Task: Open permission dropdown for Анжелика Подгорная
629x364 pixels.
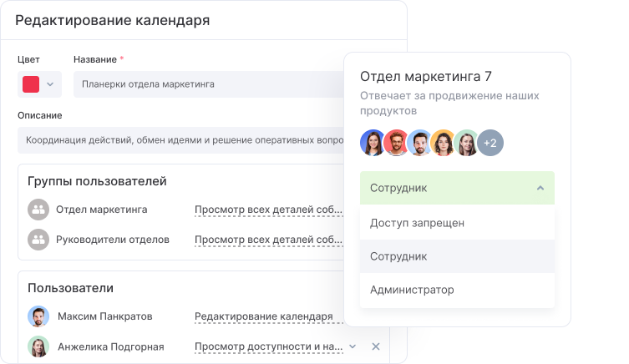Action: click(x=353, y=346)
